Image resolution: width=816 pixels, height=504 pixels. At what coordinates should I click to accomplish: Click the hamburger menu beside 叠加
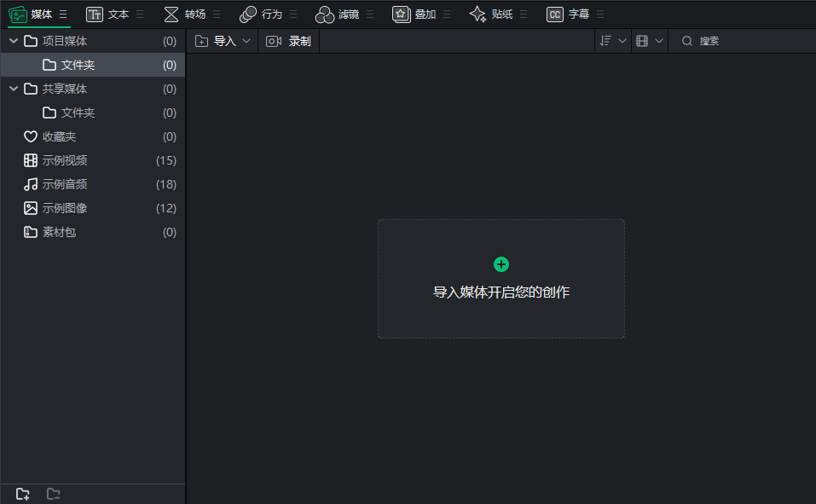pos(447,14)
